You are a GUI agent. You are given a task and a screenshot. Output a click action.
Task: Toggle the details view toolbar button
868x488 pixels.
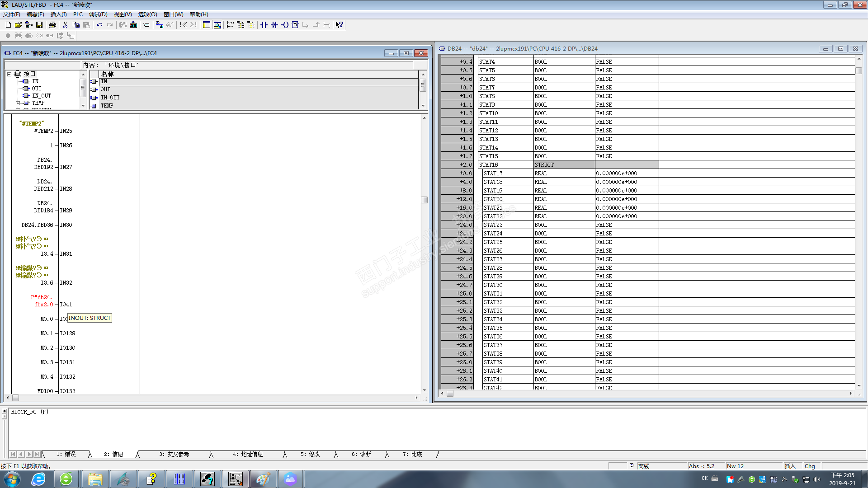click(x=217, y=25)
